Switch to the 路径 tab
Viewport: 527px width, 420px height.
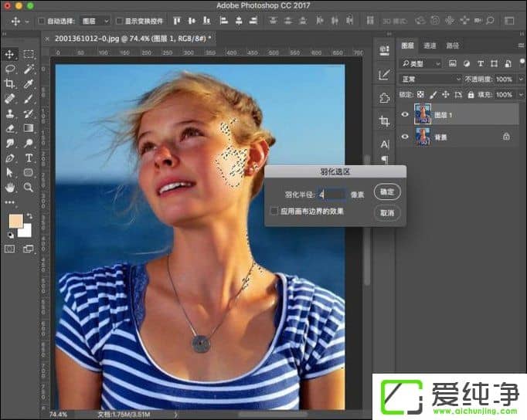[x=452, y=46]
